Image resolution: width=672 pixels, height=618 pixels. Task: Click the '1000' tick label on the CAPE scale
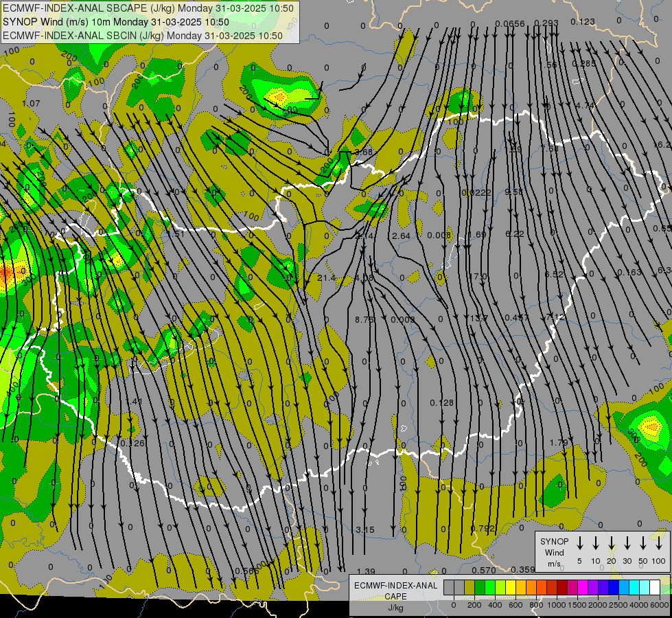[556, 605]
